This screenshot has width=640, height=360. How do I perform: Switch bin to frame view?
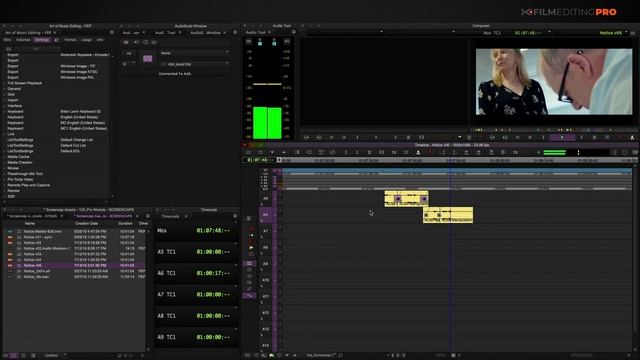[23, 356]
